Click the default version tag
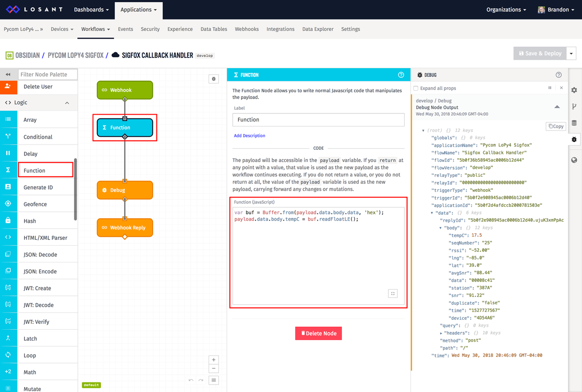Viewport: 582px width, 392px height. coord(91,385)
